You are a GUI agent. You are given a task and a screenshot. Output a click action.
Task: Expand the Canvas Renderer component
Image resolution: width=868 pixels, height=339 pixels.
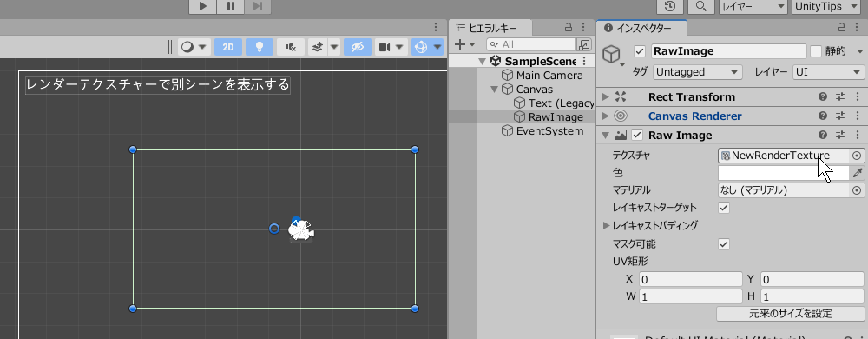click(x=605, y=116)
